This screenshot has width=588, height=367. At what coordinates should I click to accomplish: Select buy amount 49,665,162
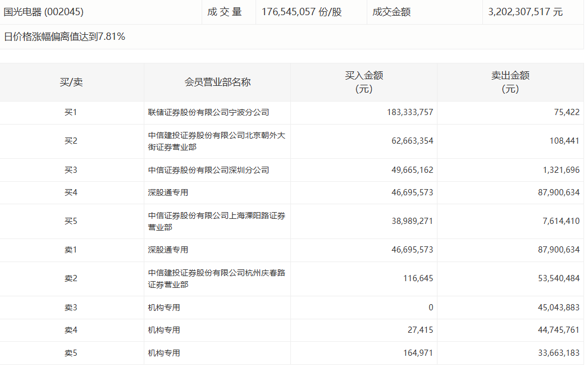click(x=412, y=170)
